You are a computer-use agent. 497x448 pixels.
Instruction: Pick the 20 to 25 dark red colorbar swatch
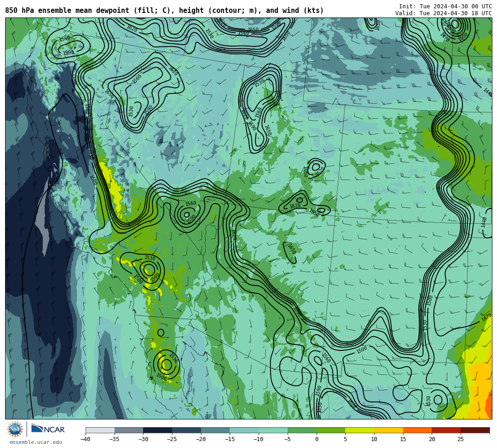click(x=446, y=430)
